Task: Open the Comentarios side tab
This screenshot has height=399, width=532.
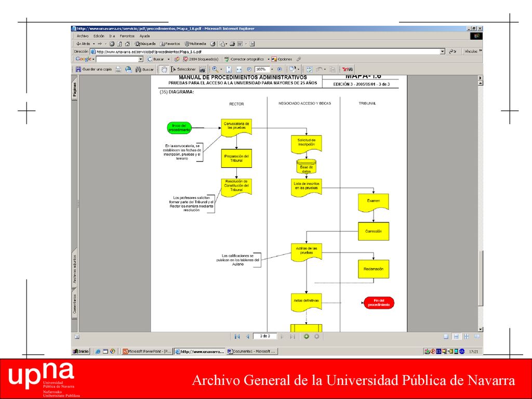Action: pyautogui.click(x=74, y=304)
